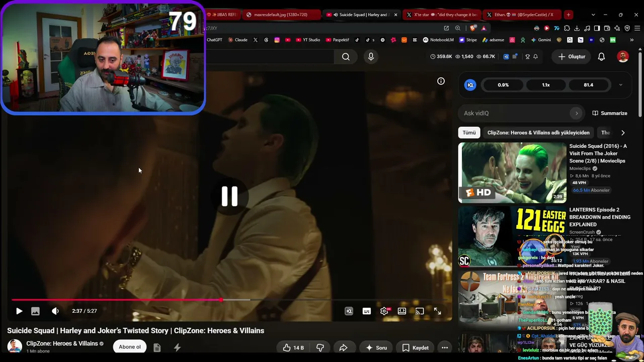Click the vidIQ document icon beside Abone ol
The image size is (644, 362).
point(157,347)
